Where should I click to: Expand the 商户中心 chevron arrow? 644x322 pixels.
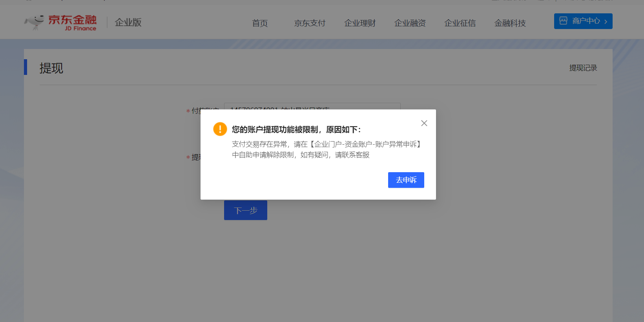click(606, 22)
